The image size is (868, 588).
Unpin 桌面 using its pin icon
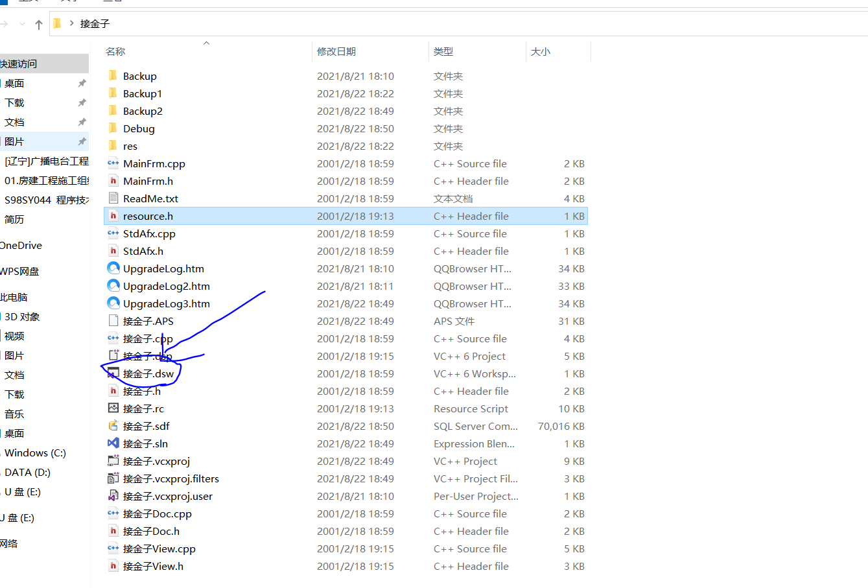(82, 83)
